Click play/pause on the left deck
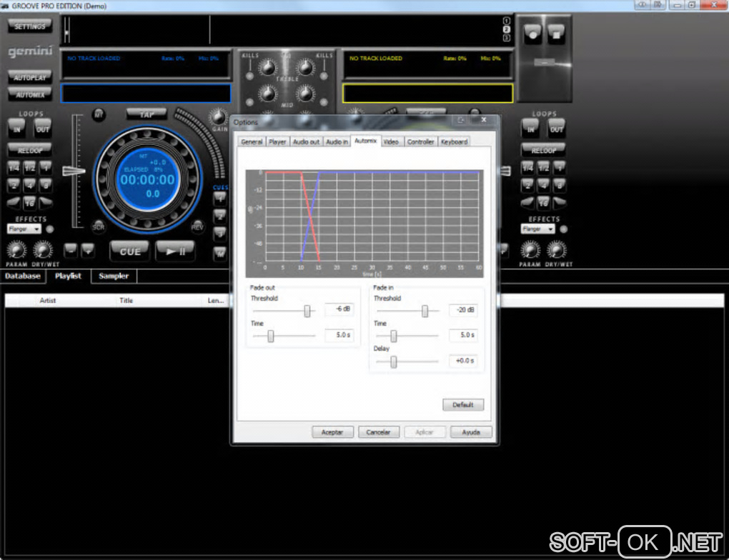729x560 pixels. (175, 251)
